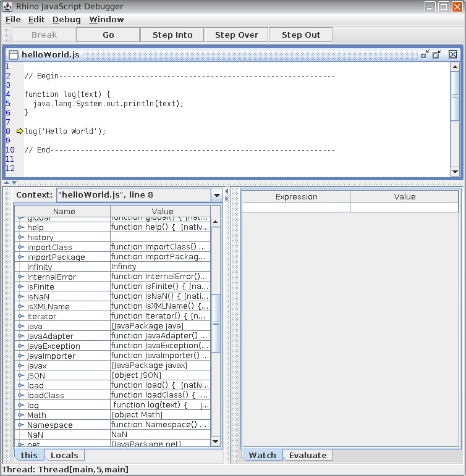Select the NaN row in variables table
Image resolution: width=466 pixels, height=476 pixels.
coord(112,435)
